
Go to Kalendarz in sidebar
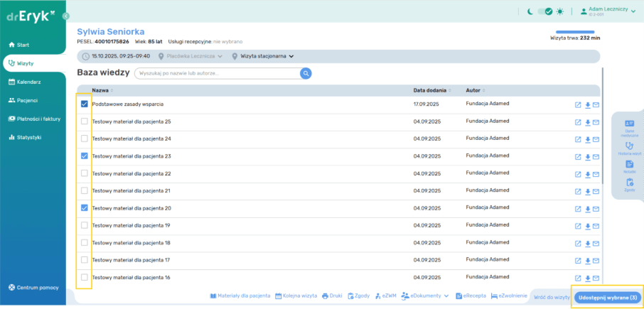(28, 82)
